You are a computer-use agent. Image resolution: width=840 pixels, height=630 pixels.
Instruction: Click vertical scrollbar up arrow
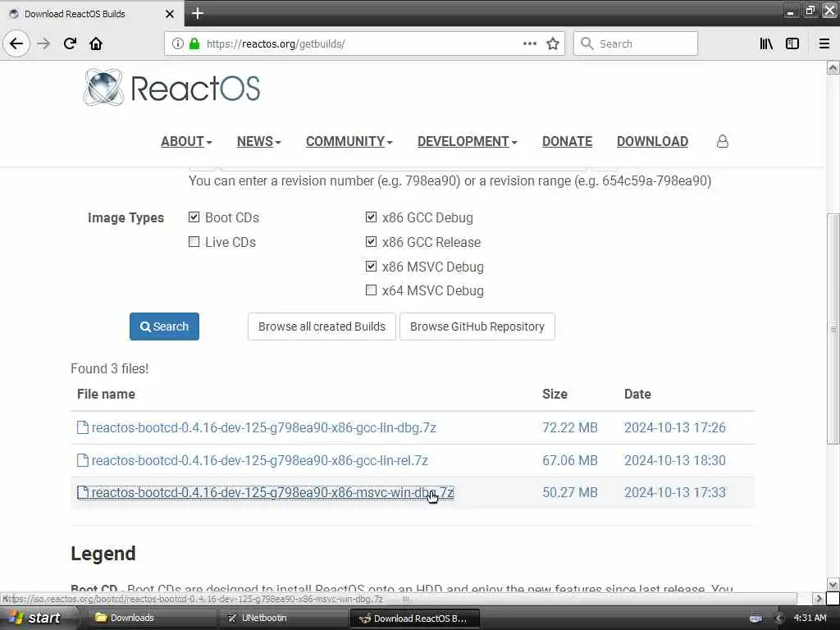point(833,67)
